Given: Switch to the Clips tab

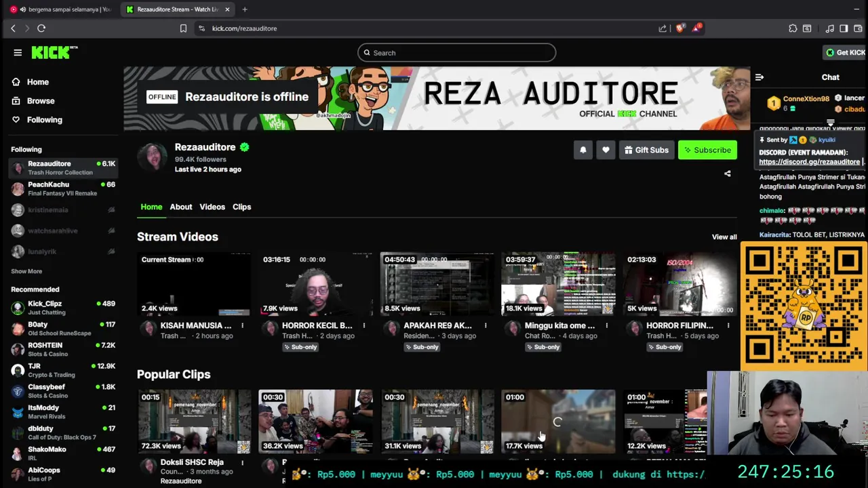Looking at the screenshot, I should point(241,207).
